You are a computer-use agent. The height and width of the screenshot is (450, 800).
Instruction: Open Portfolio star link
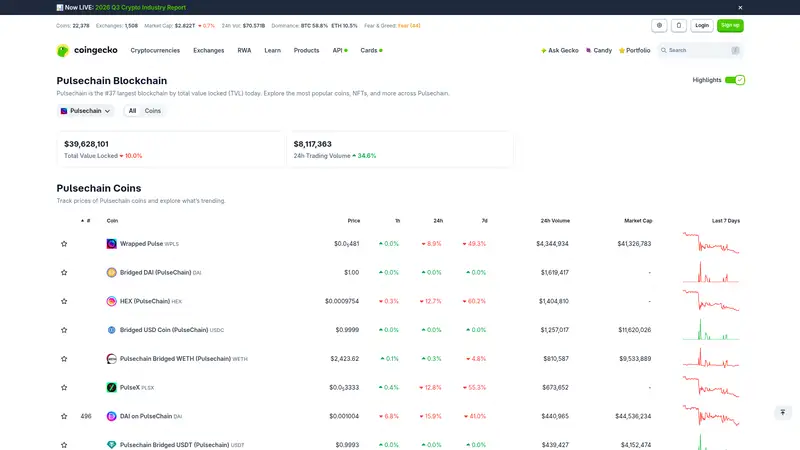(x=635, y=51)
